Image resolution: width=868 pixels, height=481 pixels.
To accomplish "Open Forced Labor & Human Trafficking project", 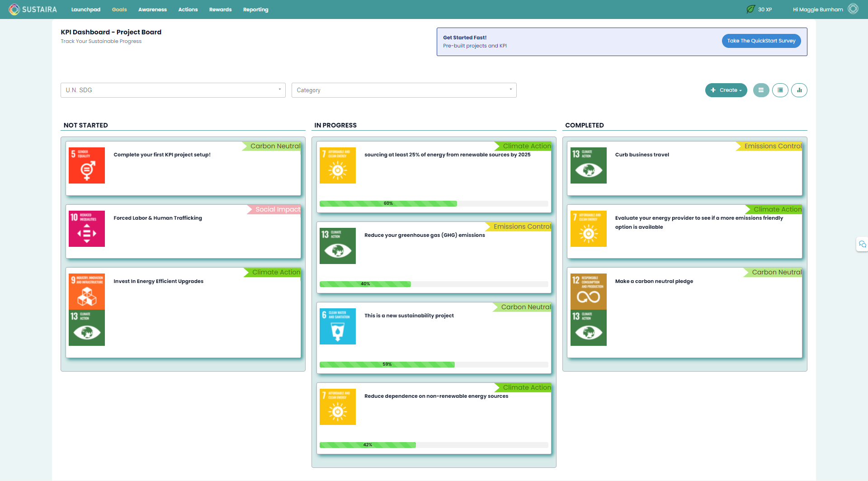I will point(158,218).
